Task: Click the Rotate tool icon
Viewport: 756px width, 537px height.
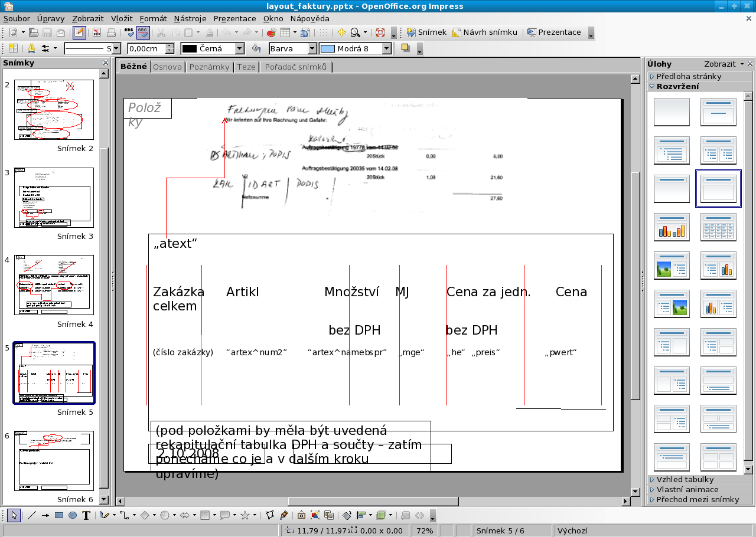Action: (x=347, y=515)
